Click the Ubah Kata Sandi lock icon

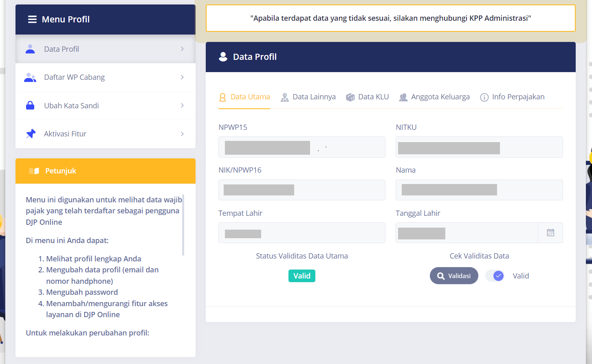coord(30,105)
